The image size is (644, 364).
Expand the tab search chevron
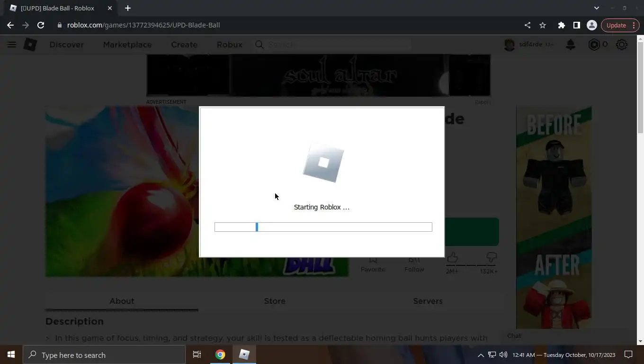pos(597,8)
